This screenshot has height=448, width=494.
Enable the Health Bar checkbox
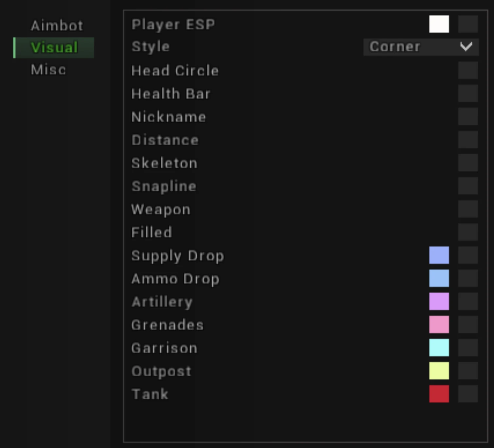(x=468, y=94)
